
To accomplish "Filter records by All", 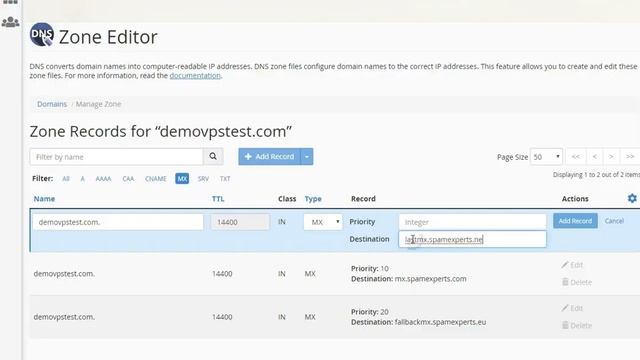I will coord(66,179).
